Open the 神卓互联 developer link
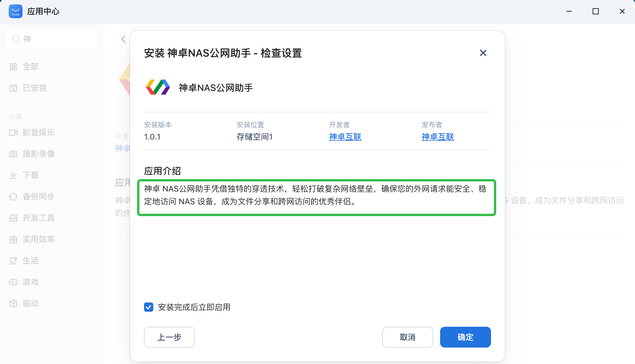Viewport: 635px width, 364px height. coord(345,137)
